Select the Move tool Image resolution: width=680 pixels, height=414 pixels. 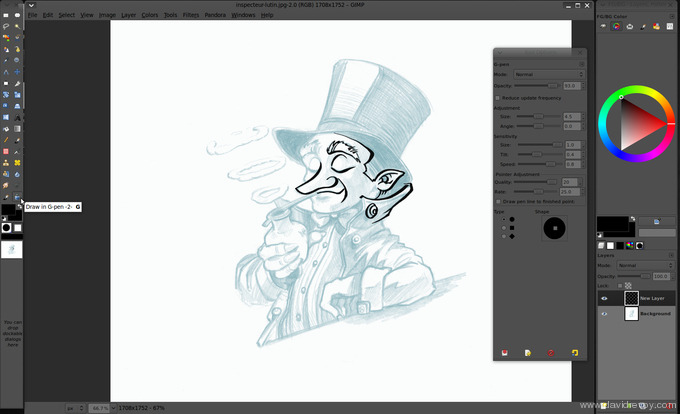[17, 72]
